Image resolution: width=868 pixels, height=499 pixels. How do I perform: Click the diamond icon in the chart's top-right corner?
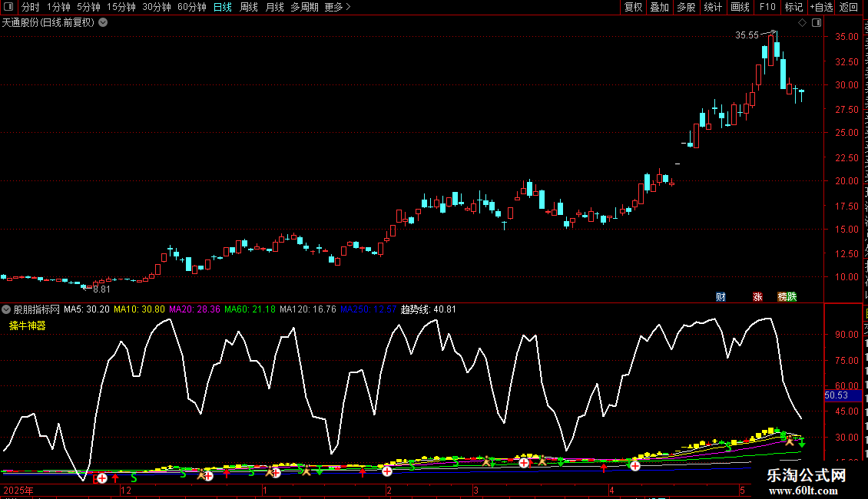click(x=802, y=23)
